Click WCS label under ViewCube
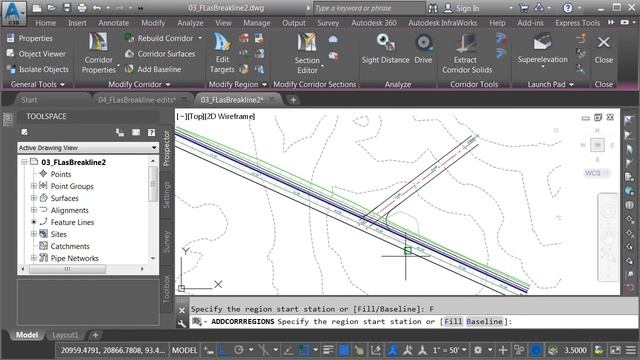Viewport: 640px width, 360px height. pyautogui.click(x=593, y=173)
